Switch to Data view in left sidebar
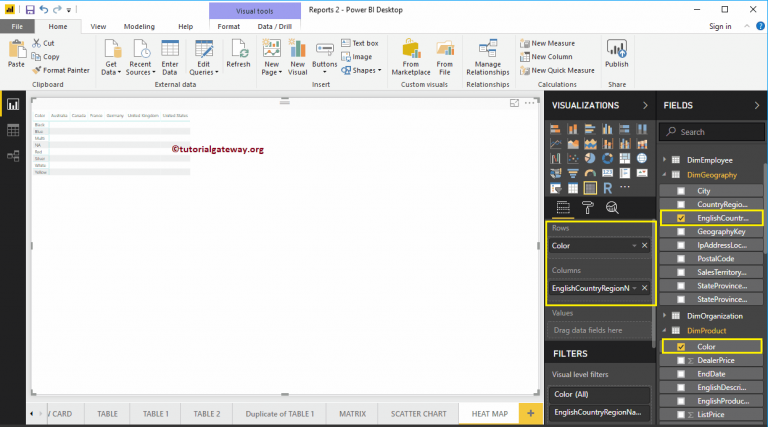 (14, 130)
